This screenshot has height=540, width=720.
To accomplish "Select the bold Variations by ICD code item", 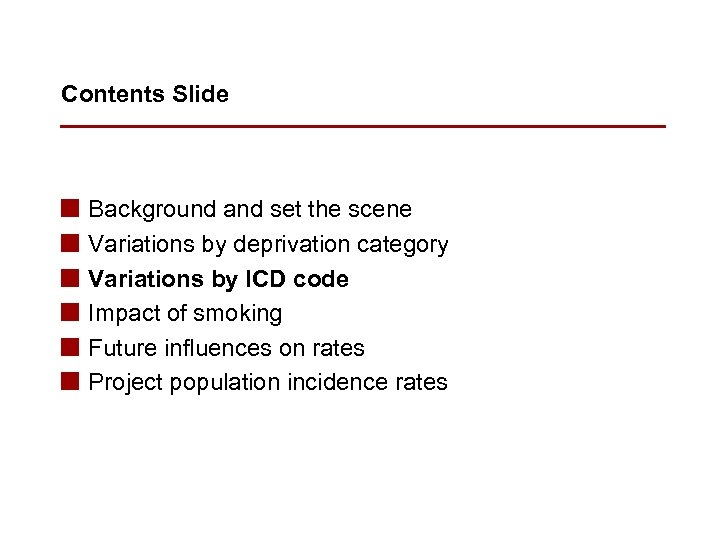I will (x=218, y=279).
